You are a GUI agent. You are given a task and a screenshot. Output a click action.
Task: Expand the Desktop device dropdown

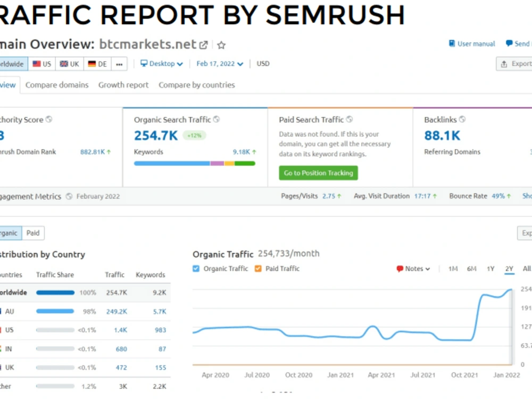162,63
